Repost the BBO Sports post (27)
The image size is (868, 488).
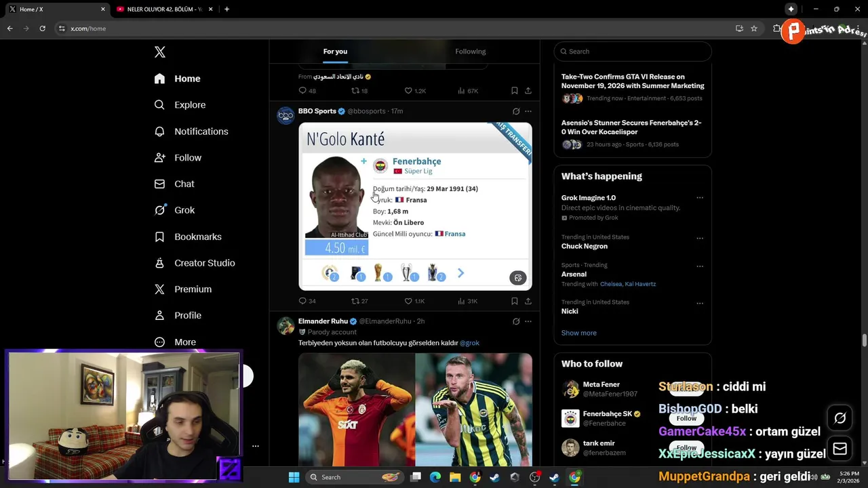[359, 301]
